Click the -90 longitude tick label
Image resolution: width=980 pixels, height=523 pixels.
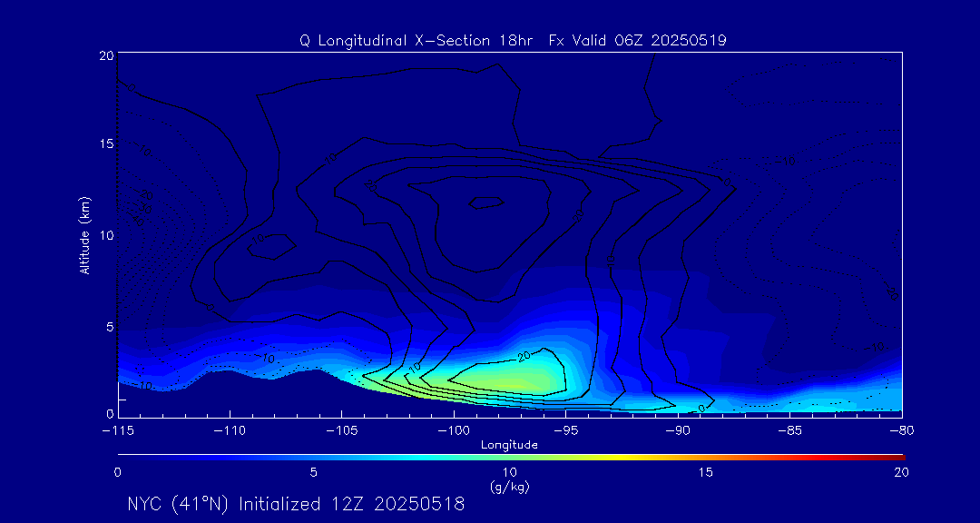point(678,430)
